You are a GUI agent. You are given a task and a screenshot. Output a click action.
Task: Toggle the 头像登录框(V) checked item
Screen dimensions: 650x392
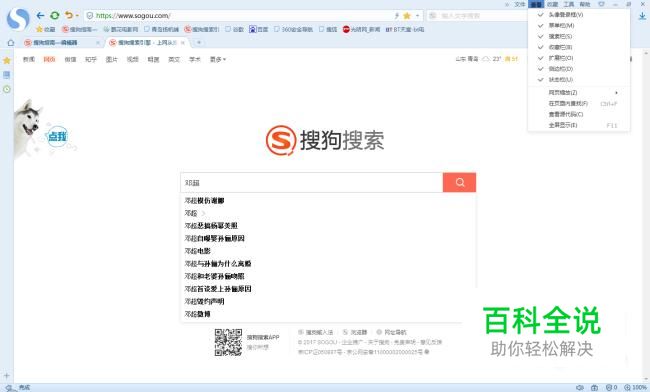(x=579, y=15)
